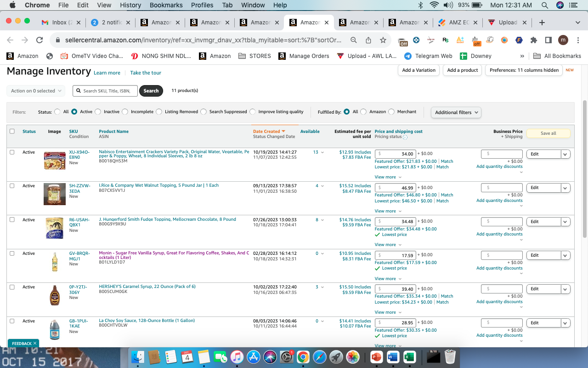
Task: Open the Additional filters dropdown
Action: tap(456, 112)
